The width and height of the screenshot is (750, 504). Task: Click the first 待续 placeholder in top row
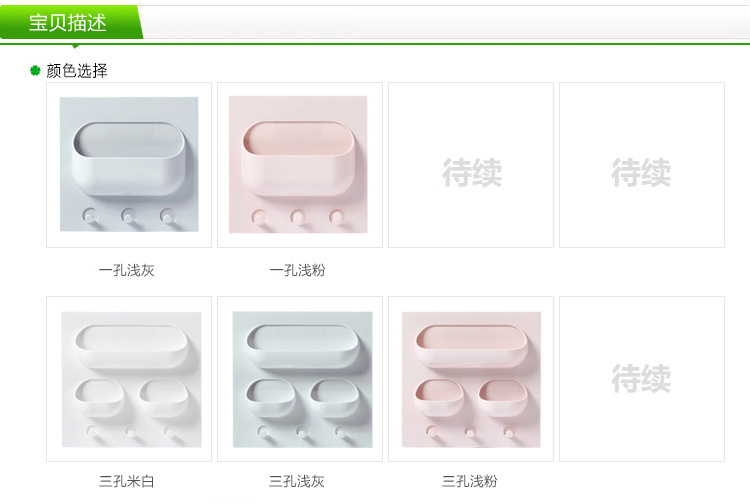click(x=471, y=165)
